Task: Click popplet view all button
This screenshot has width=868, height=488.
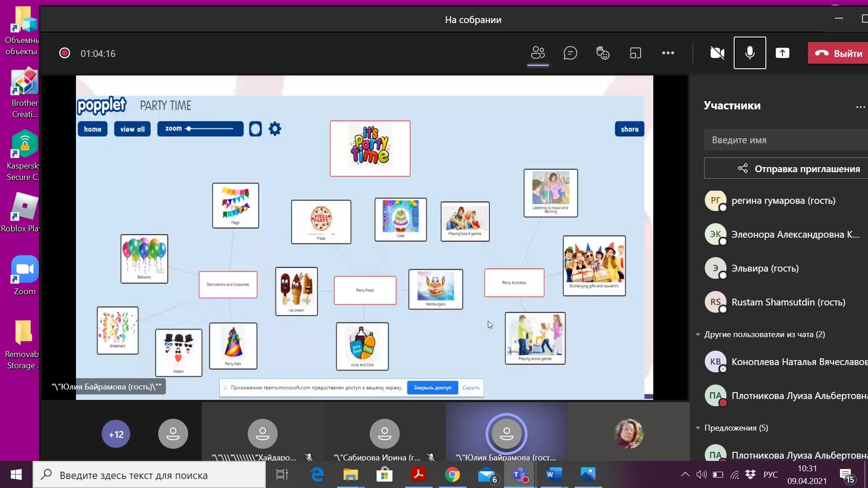Action: 132,129
